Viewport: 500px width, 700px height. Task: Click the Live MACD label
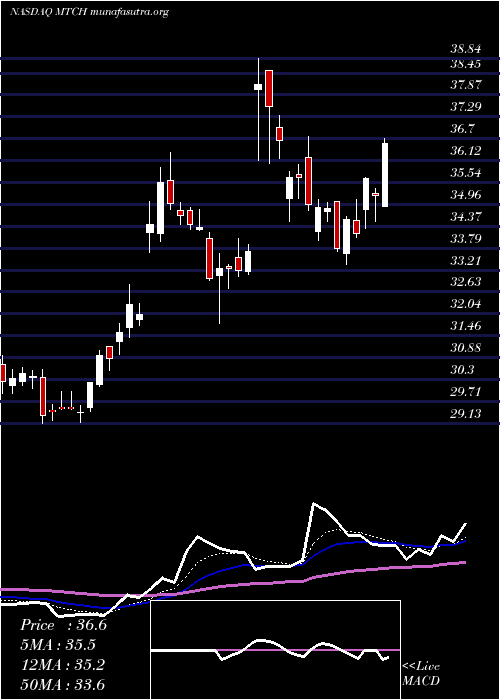tap(421, 674)
